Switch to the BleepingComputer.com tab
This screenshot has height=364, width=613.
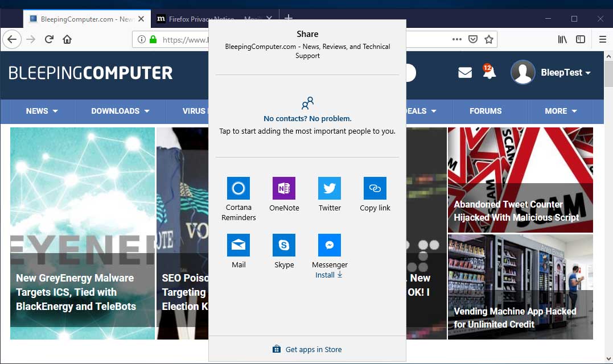pyautogui.click(x=87, y=19)
